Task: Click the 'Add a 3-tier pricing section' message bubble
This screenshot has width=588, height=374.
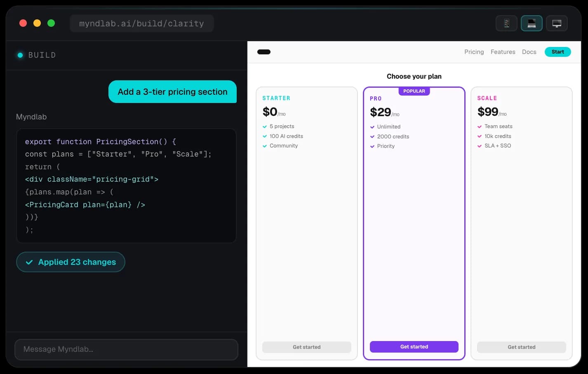Action: click(172, 92)
